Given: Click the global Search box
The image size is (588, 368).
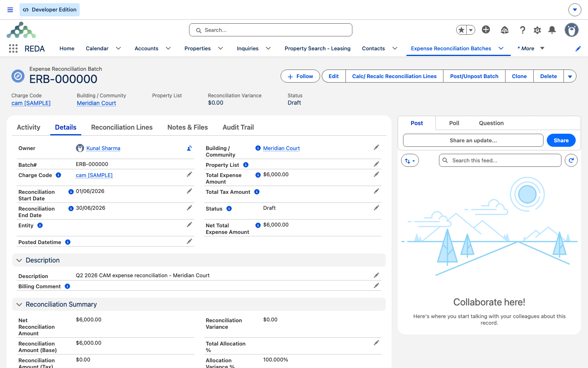Looking at the screenshot, I should click(x=271, y=30).
